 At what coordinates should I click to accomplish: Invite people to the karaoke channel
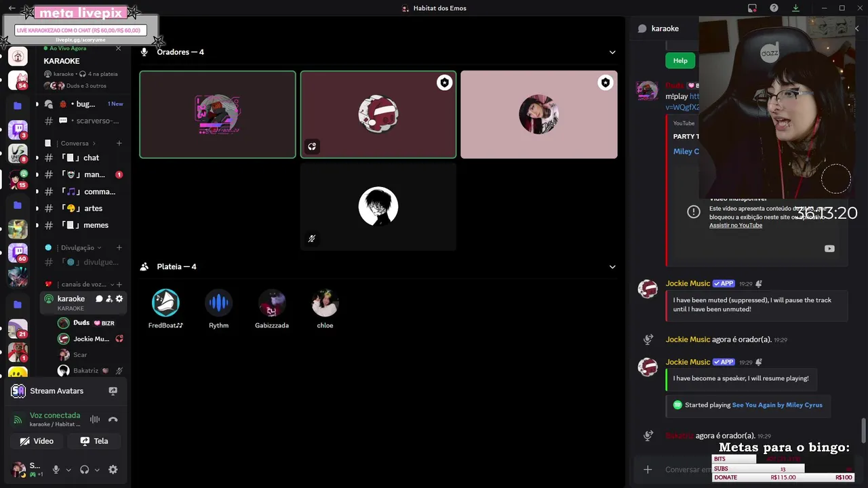tap(109, 299)
